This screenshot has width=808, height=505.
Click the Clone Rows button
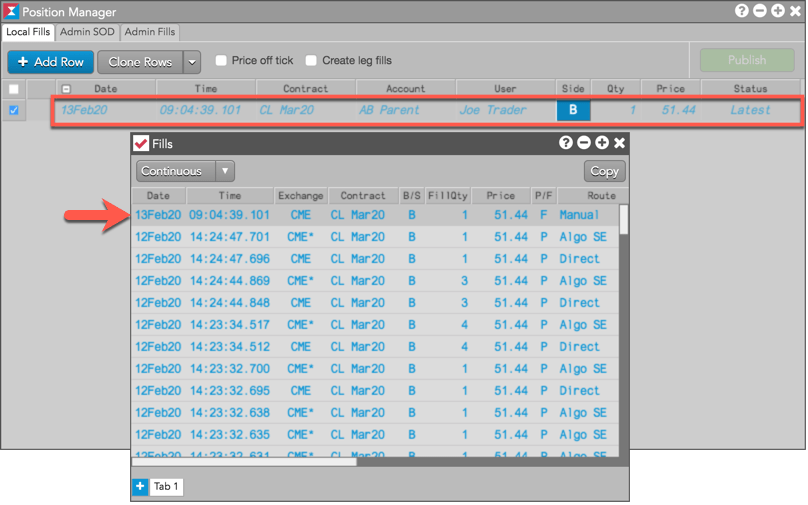tap(140, 62)
